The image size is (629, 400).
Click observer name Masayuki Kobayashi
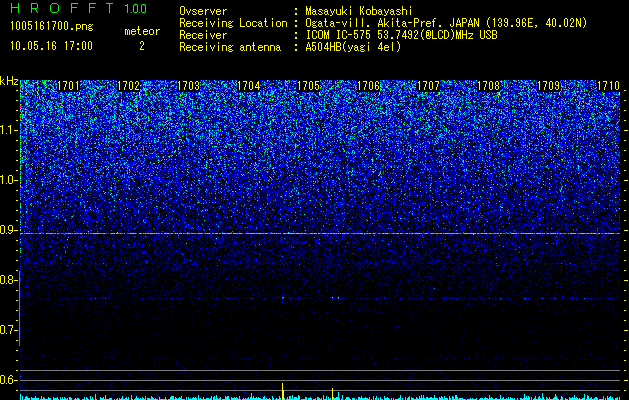359,11
